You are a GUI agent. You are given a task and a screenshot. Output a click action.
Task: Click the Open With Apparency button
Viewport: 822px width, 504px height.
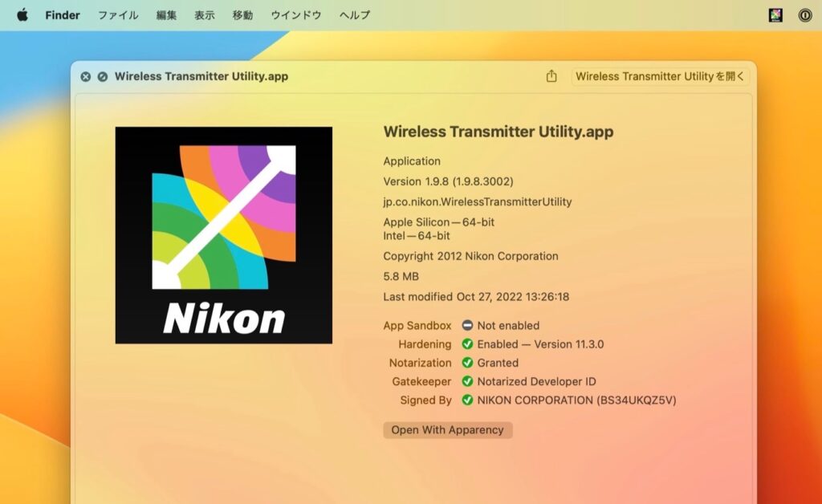(x=448, y=430)
